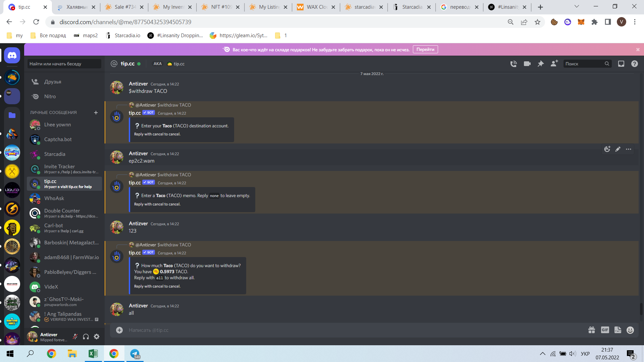Open Double Counter direct message
The image size is (644, 362).
coord(64,213)
